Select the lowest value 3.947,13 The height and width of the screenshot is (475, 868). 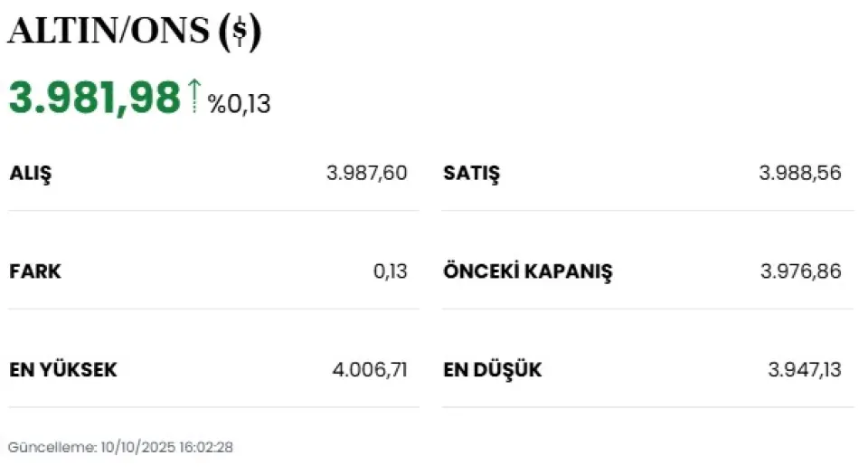pos(804,370)
